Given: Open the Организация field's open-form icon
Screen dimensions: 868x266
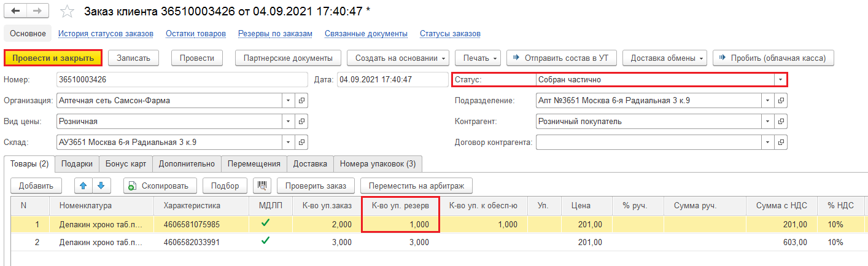Looking at the screenshot, I should pyautogui.click(x=301, y=100).
